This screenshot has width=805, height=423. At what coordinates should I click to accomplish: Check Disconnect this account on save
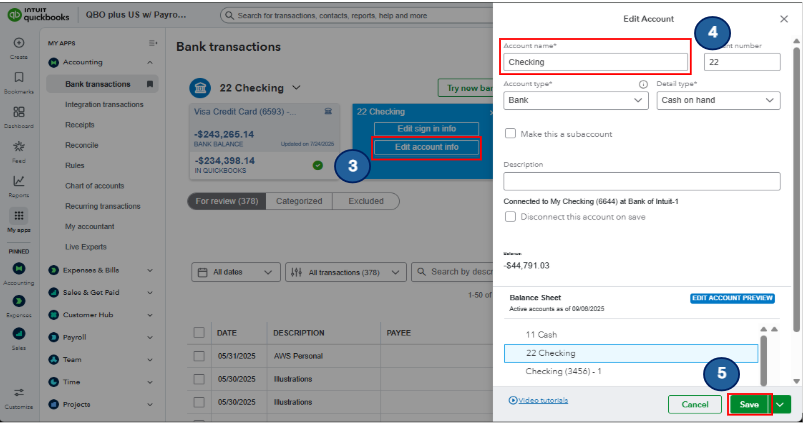click(510, 217)
